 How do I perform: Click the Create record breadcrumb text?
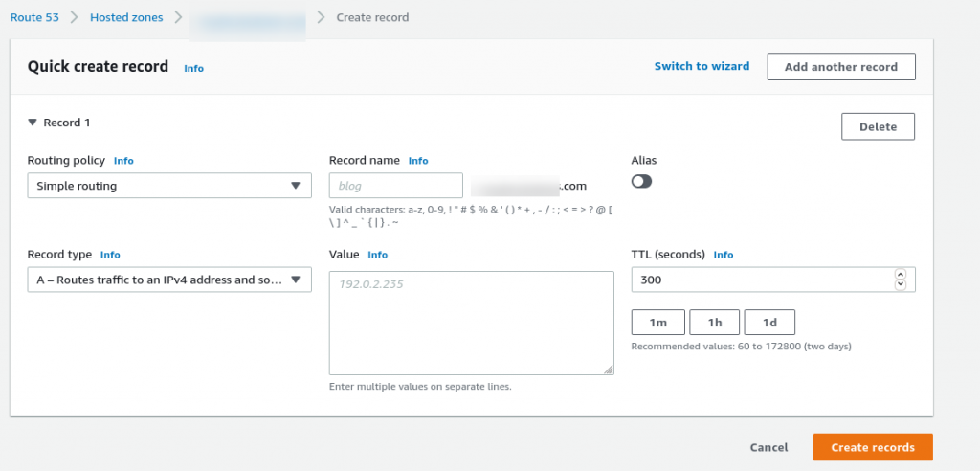372,17
